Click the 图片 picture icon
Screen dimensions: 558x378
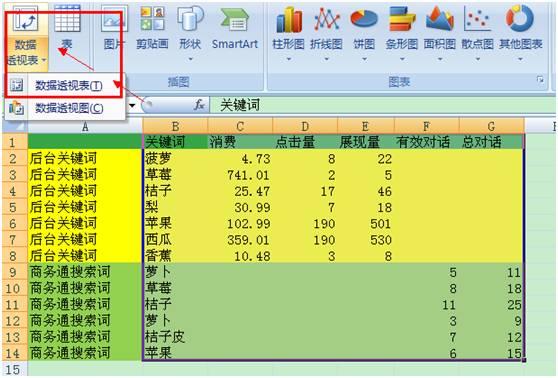[x=114, y=28]
